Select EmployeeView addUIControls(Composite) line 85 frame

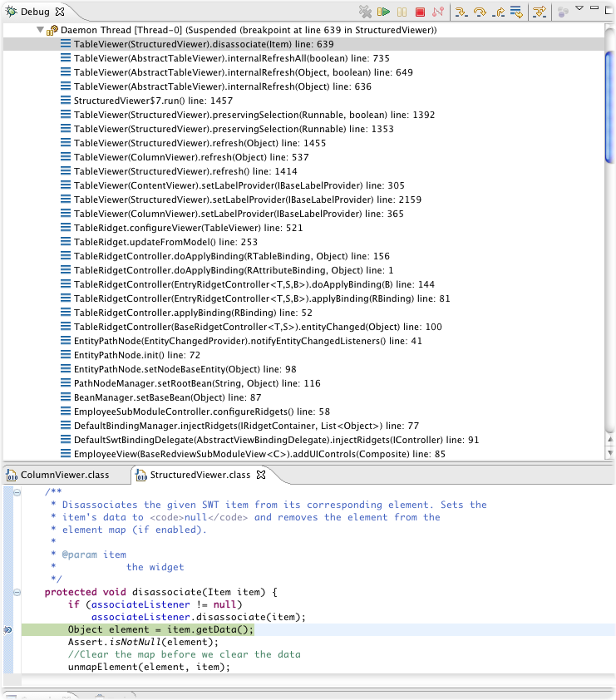point(260,454)
